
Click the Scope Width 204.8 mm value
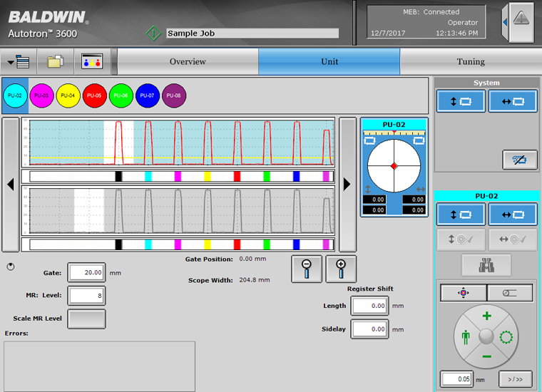[255, 280]
